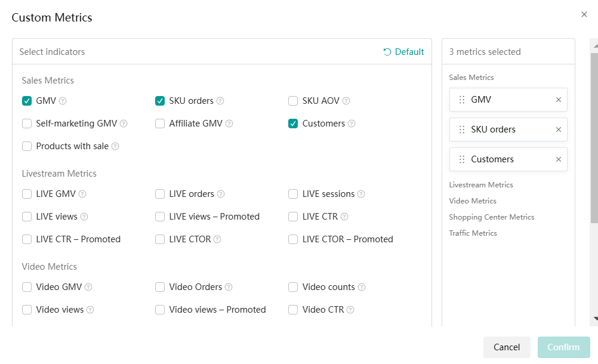
Task: Click the info icon beside SKU AOV
Action: [346, 101]
